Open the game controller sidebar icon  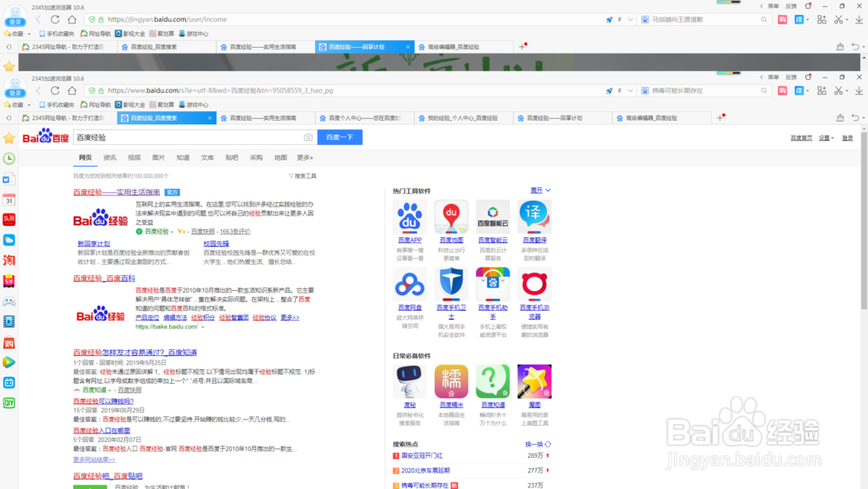coord(9,301)
